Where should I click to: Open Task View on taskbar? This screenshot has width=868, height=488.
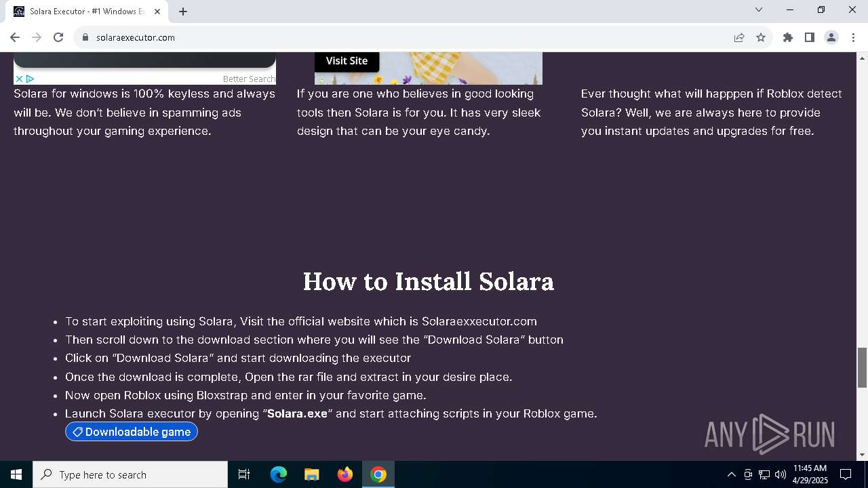pyautogui.click(x=244, y=474)
